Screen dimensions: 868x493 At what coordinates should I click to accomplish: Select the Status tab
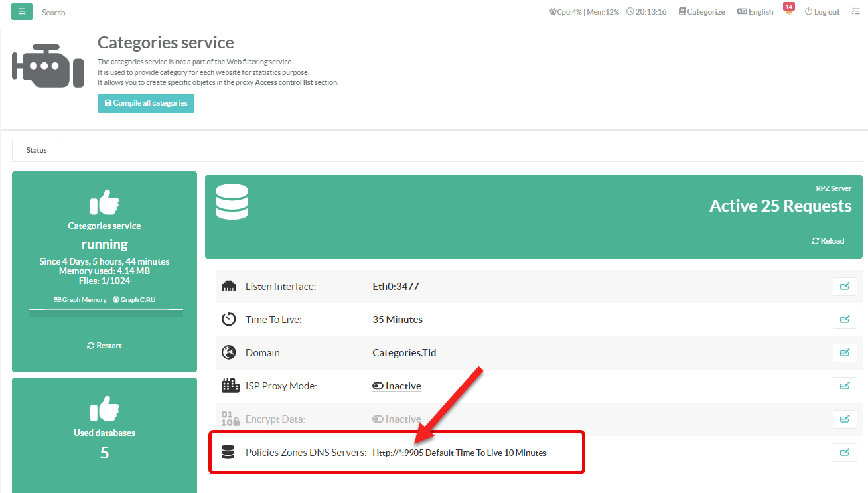pyautogui.click(x=36, y=150)
